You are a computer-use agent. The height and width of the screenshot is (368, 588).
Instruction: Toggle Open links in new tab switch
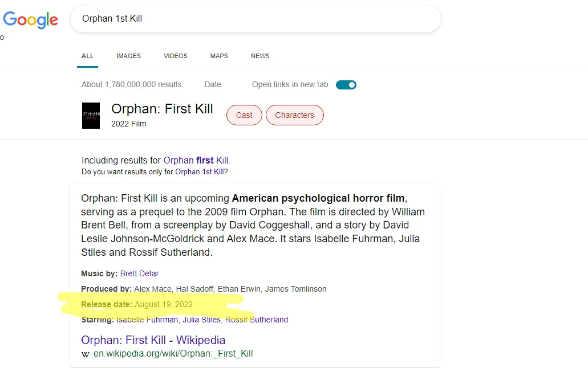[346, 85]
